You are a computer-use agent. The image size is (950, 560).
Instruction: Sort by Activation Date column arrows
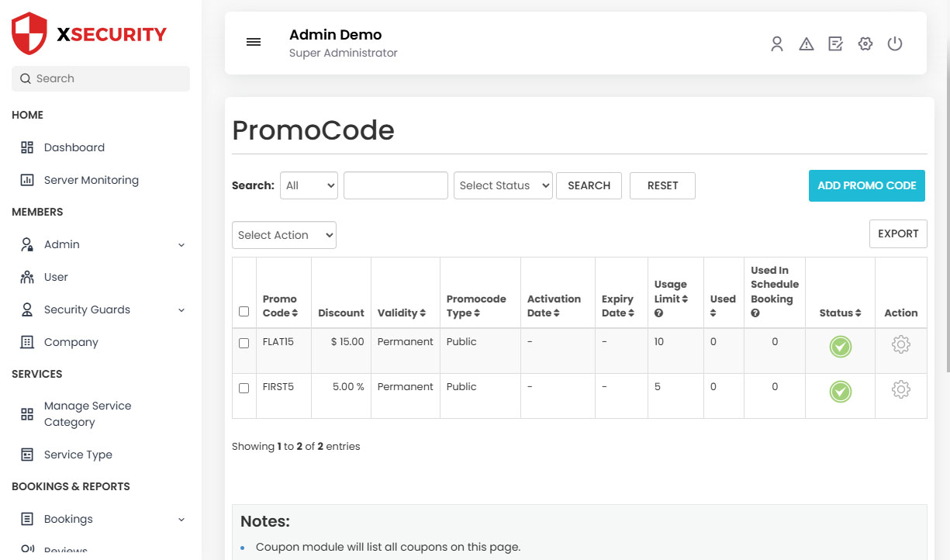point(558,313)
